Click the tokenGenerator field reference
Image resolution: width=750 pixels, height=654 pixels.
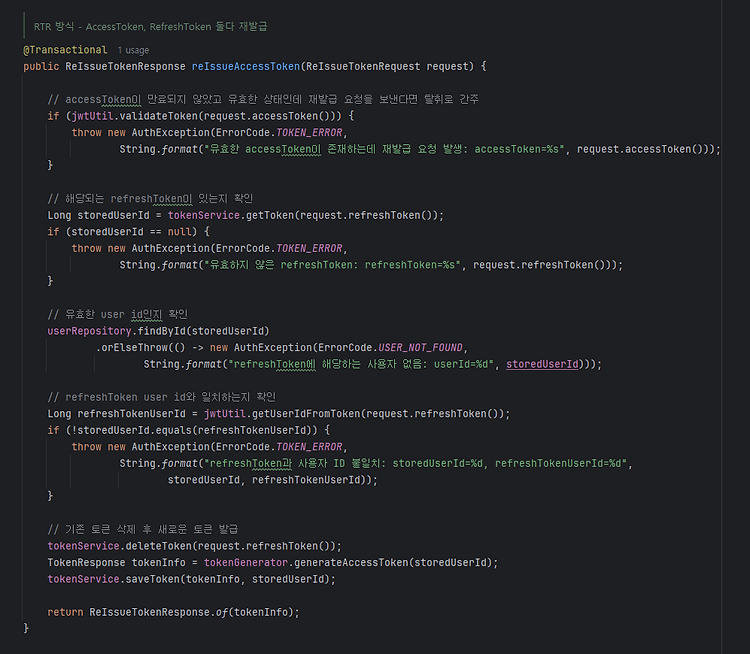coord(246,563)
